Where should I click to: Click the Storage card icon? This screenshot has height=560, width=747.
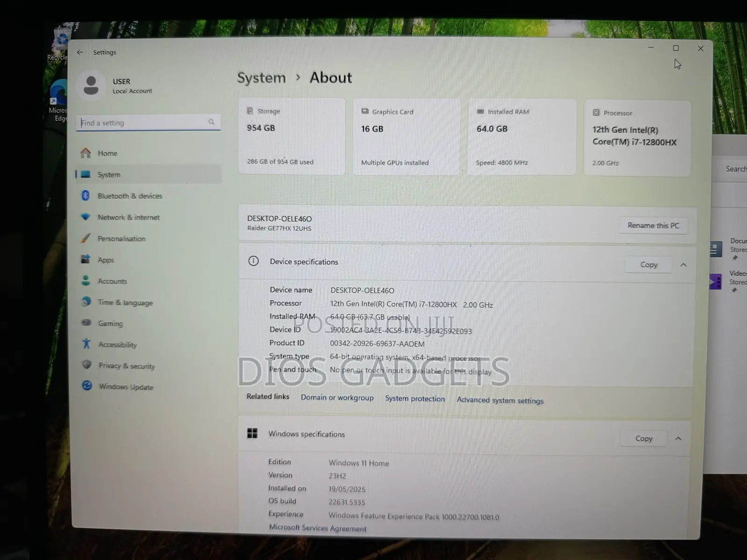point(250,111)
